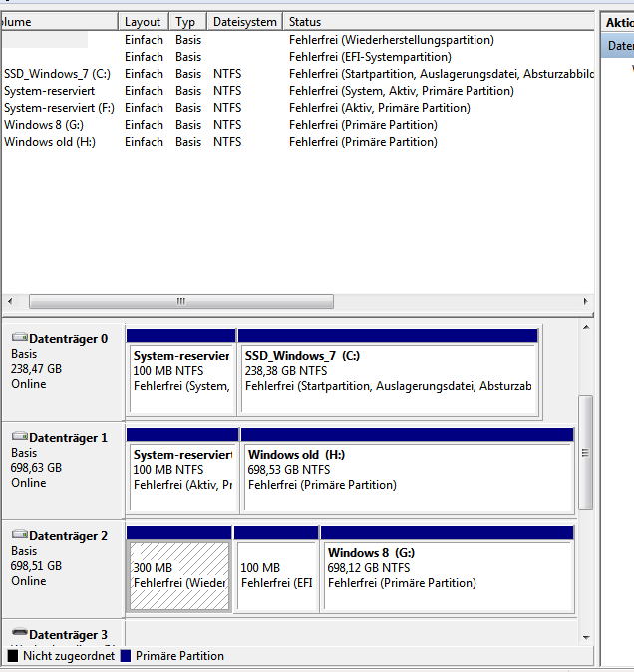The width and height of the screenshot is (634, 672).
Task: Select the 300 MB recovery partition block
Action: (179, 569)
